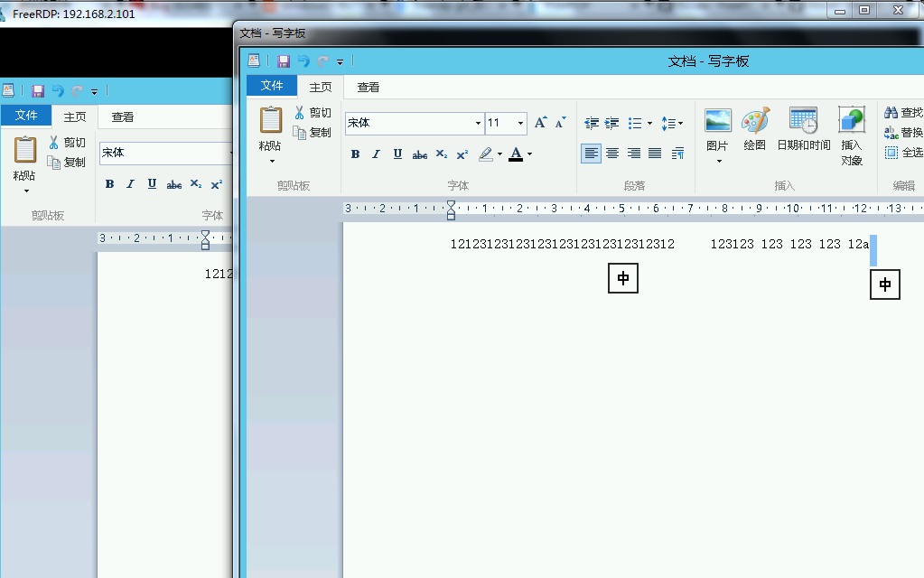Image resolution: width=924 pixels, height=578 pixels.
Task: Click Save icon in front window quick toolbar
Action: (284, 61)
